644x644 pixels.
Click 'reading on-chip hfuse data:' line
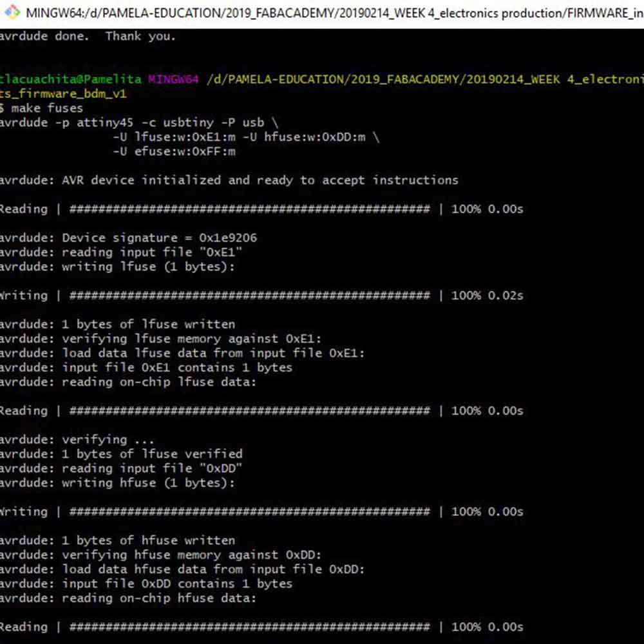(x=128, y=598)
